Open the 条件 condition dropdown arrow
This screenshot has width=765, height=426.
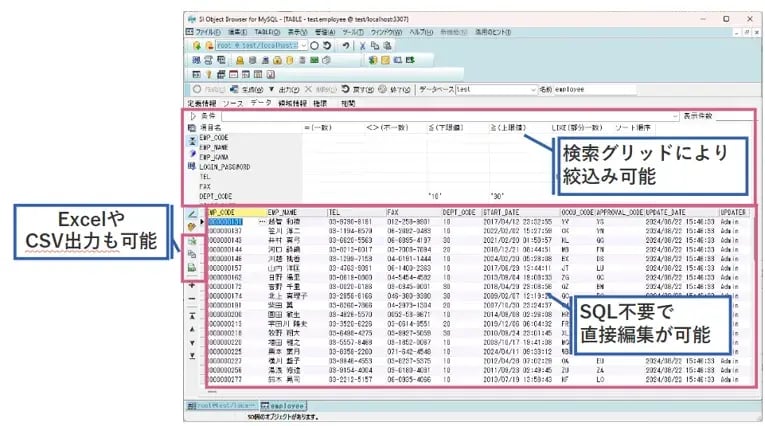pyautogui.click(x=676, y=116)
